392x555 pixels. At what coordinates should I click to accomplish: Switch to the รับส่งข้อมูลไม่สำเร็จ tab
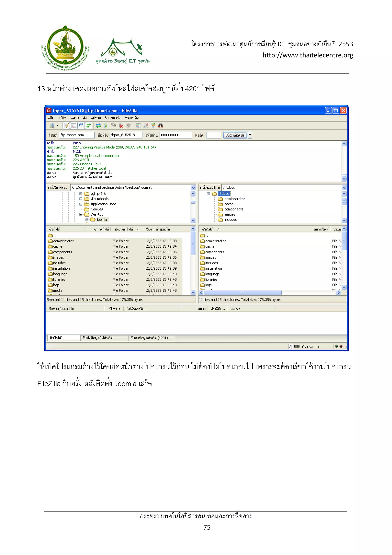tap(104, 338)
